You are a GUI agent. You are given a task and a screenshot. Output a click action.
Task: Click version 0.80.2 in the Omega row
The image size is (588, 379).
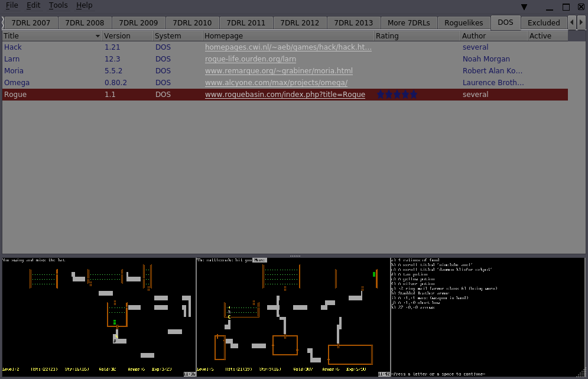pos(115,83)
